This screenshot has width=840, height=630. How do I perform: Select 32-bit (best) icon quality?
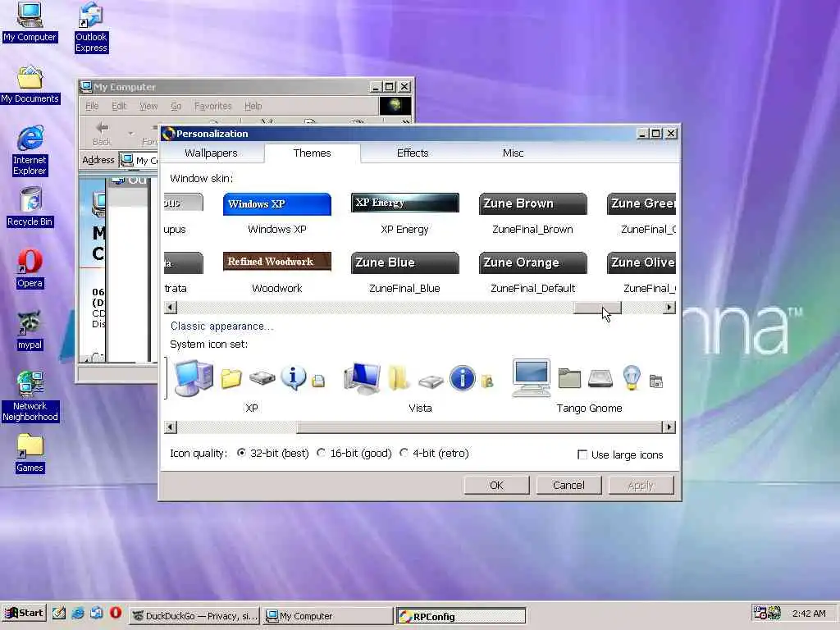[x=272, y=453]
